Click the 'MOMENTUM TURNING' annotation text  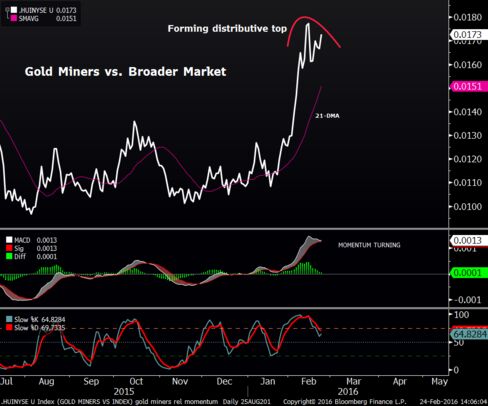click(x=369, y=245)
